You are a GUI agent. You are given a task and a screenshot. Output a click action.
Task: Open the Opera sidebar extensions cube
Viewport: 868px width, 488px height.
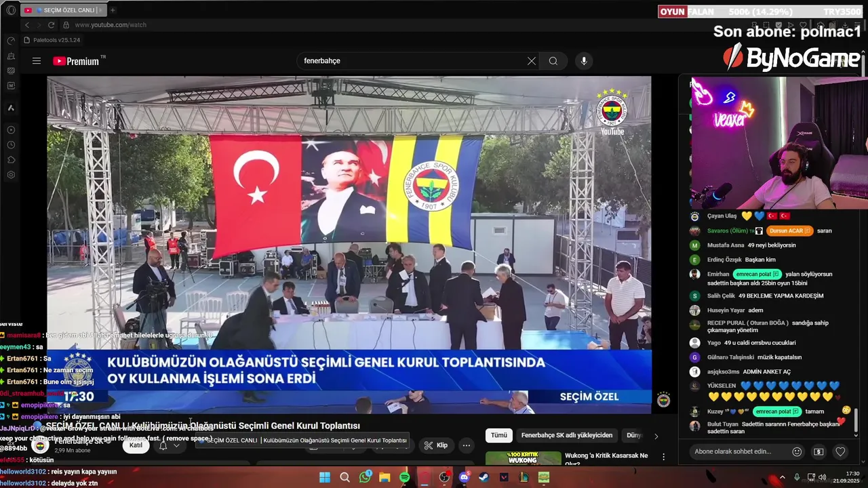11,160
